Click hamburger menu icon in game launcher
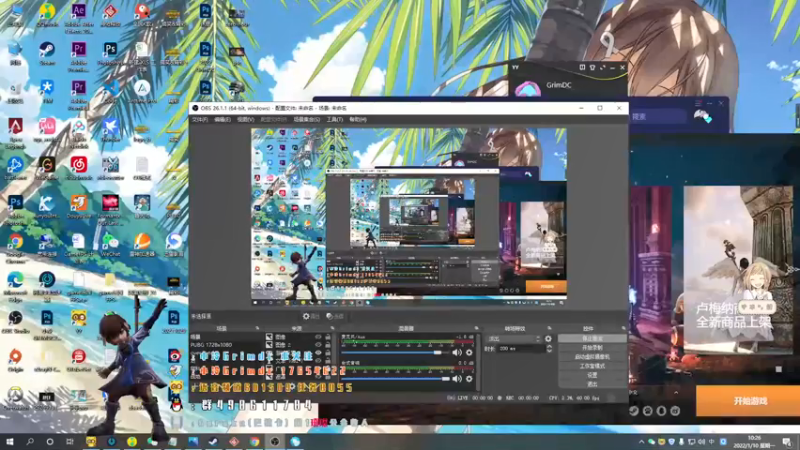This screenshot has height=450, width=800. (698, 104)
